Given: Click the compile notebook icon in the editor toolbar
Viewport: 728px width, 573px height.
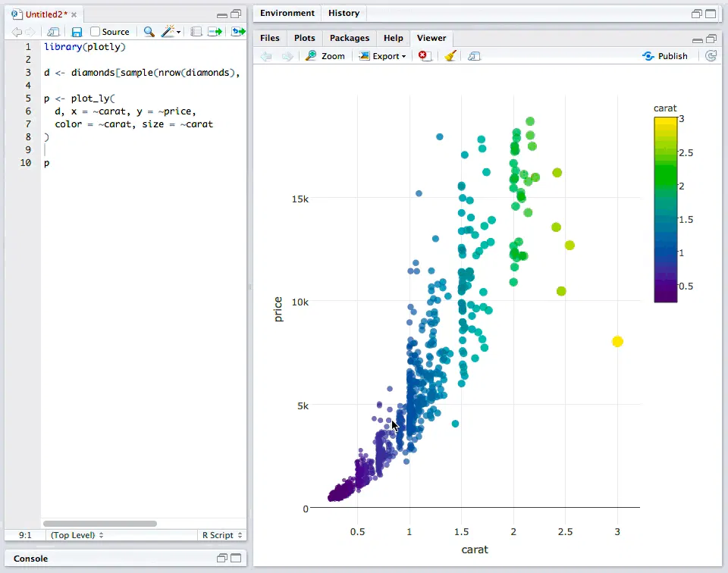Looking at the screenshot, I should tap(196, 32).
